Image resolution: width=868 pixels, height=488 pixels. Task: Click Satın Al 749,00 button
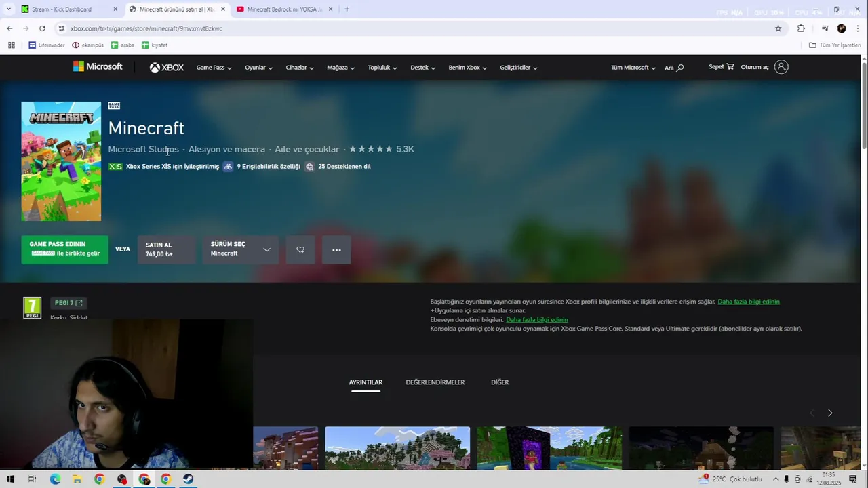[166, 249]
